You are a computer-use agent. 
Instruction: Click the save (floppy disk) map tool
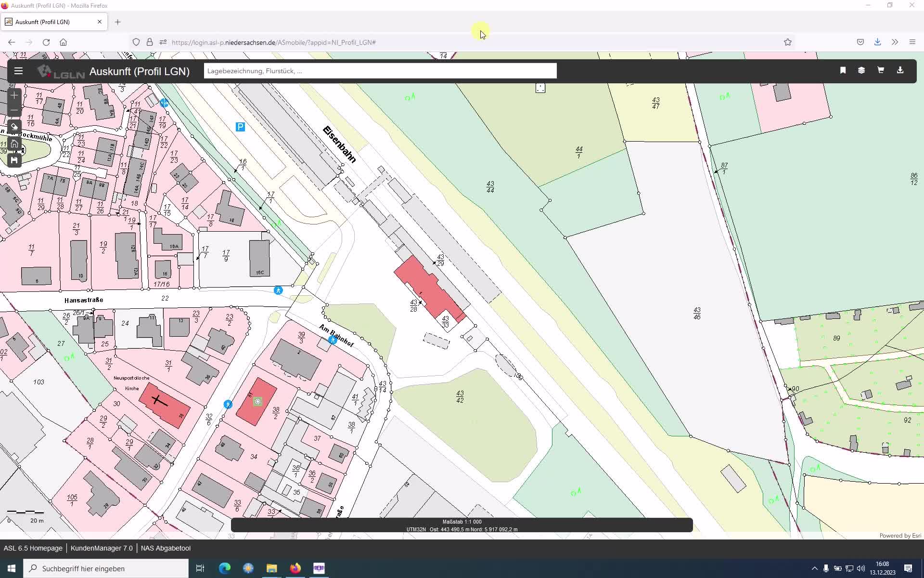(14, 160)
